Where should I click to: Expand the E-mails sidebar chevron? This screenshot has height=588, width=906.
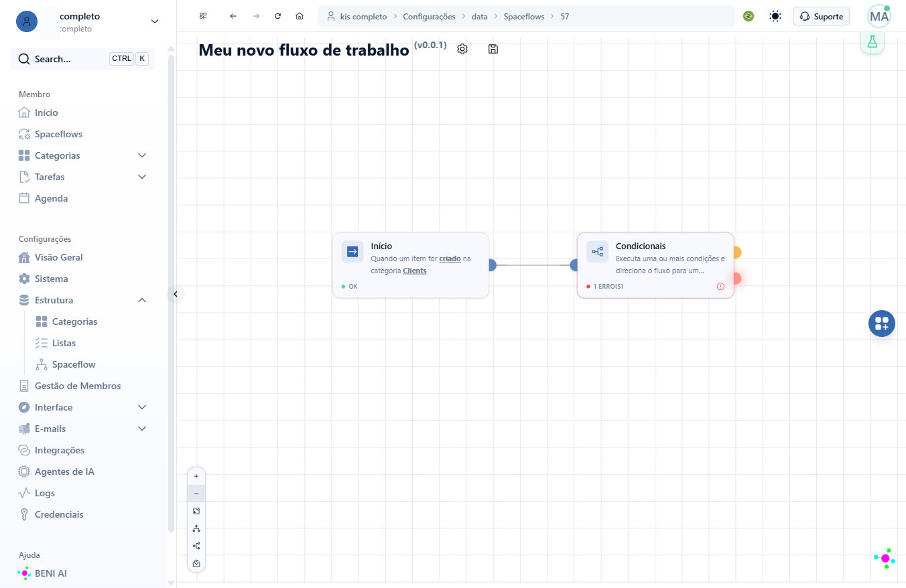pyautogui.click(x=142, y=429)
